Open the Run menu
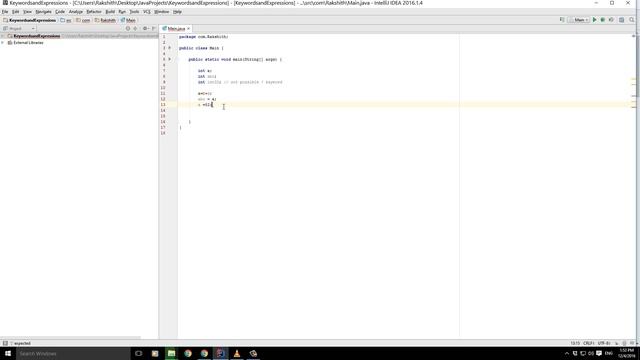Viewport: 640px width, 360px height. point(122,12)
